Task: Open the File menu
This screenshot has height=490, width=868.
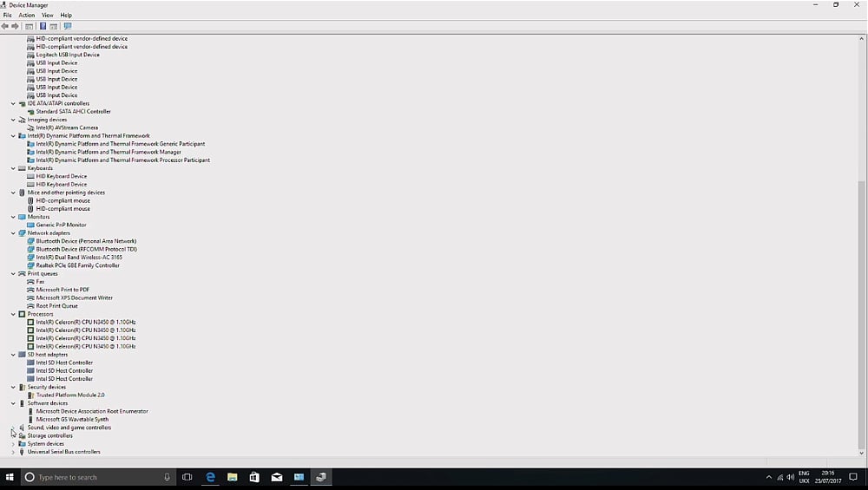Action: (x=7, y=15)
